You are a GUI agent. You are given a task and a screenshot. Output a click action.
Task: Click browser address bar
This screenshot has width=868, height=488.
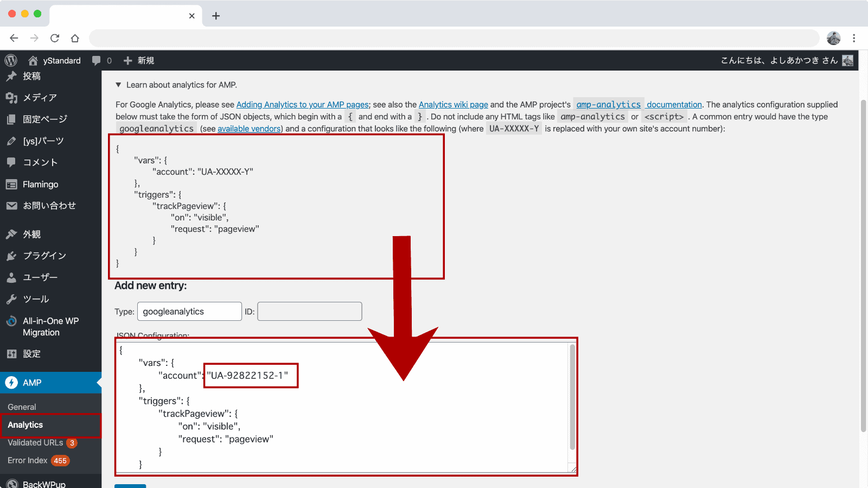pos(454,38)
